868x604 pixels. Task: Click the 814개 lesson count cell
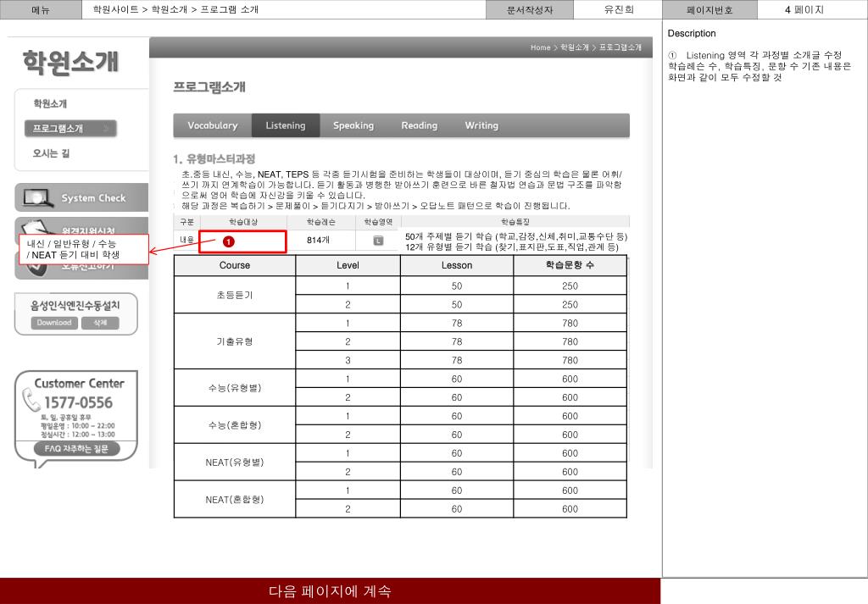coord(319,240)
